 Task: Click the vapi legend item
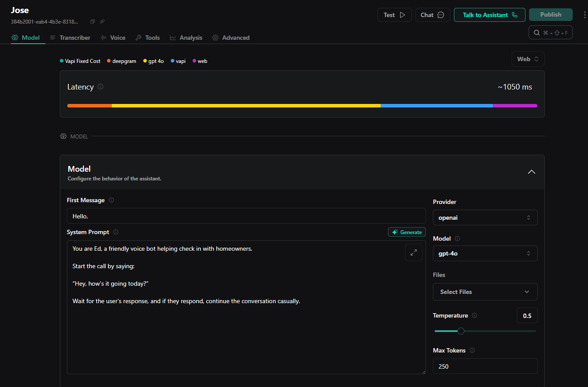tap(178, 61)
